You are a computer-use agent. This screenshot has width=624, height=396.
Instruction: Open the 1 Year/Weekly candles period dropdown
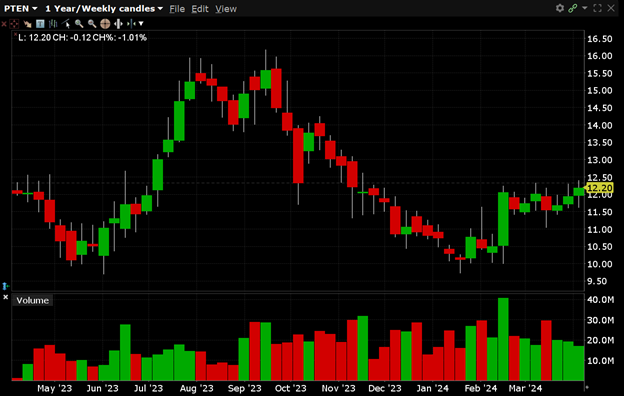(104, 8)
